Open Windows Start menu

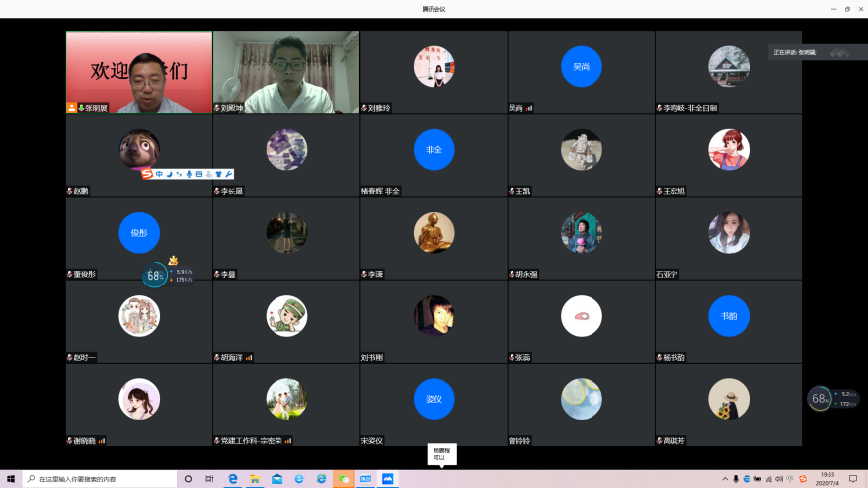tap(11, 479)
